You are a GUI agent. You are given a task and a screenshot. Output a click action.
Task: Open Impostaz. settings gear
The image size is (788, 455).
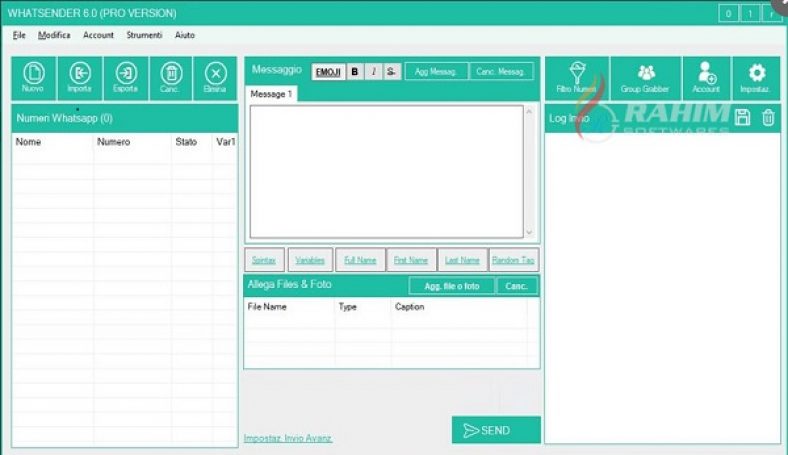pyautogui.click(x=756, y=78)
